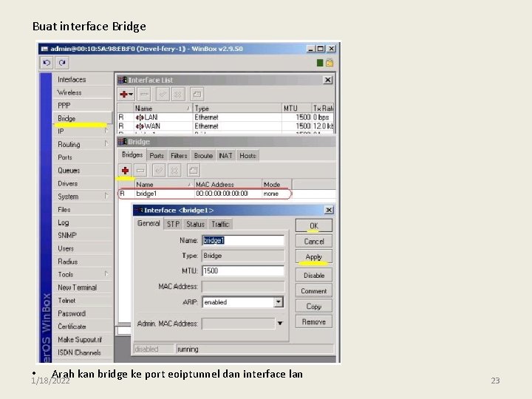The height and width of the screenshot is (399, 532).
Task: Click the redo icon in WinBox toolbar
Action: pos(62,63)
